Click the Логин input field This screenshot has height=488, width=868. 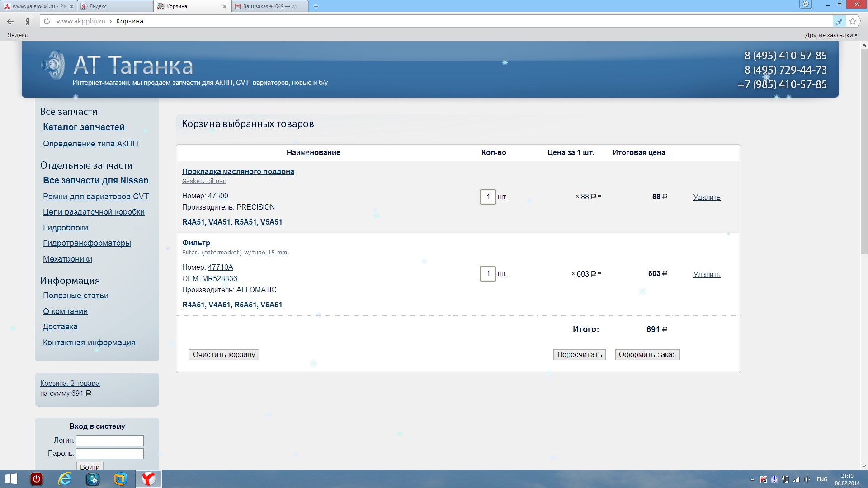(x=109, y=440)
